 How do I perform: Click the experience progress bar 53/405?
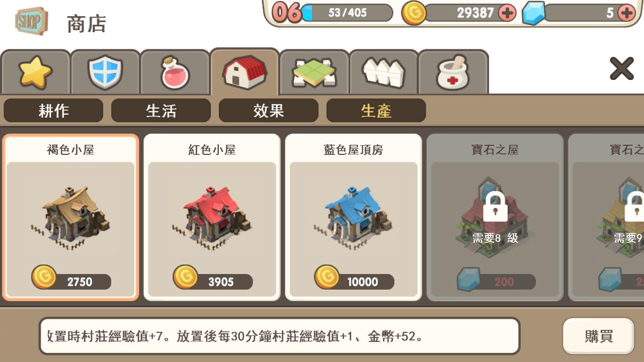tap(347, 13)
